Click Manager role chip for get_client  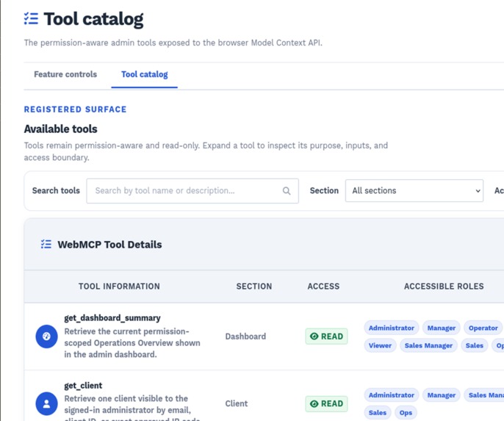[x=442, y=395]
